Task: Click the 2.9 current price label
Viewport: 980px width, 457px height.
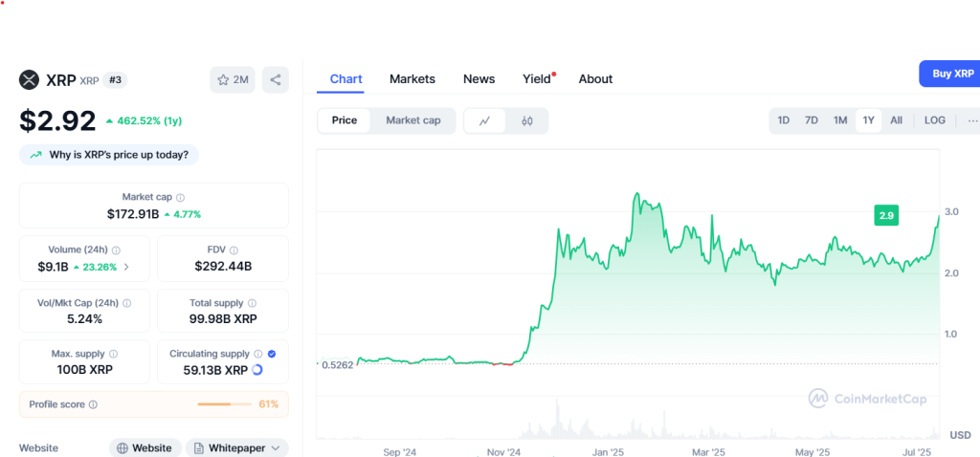Action: coord(886,216)
